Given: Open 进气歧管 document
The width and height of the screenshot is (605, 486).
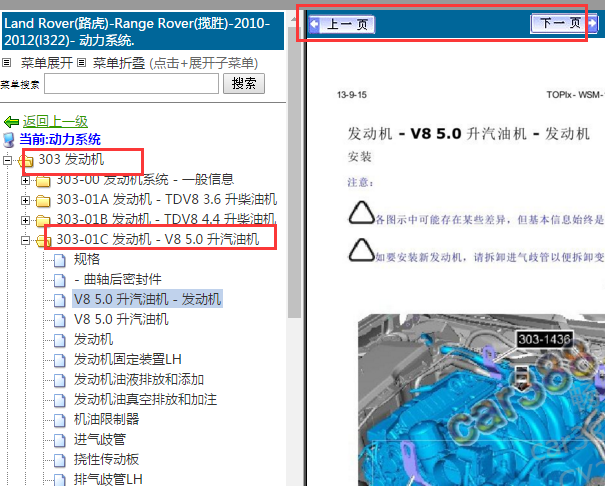Looking at the screenshot, I should tap(100, 439).
